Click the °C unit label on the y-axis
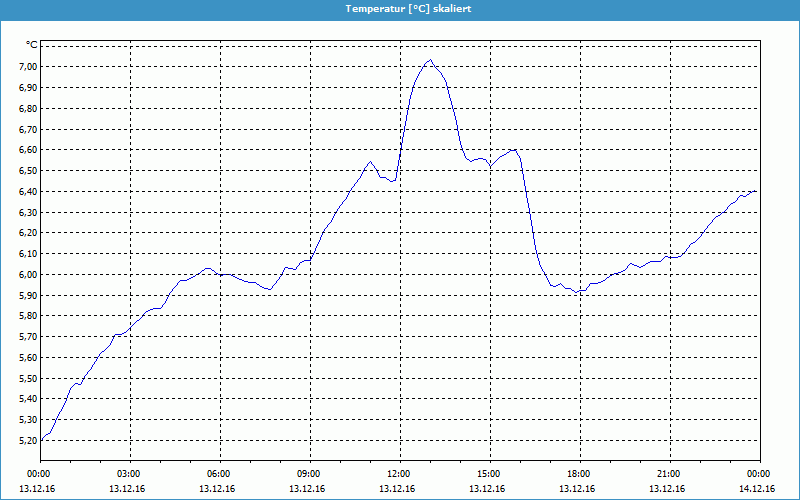This screenshot has width=800, height=500. 31,45
